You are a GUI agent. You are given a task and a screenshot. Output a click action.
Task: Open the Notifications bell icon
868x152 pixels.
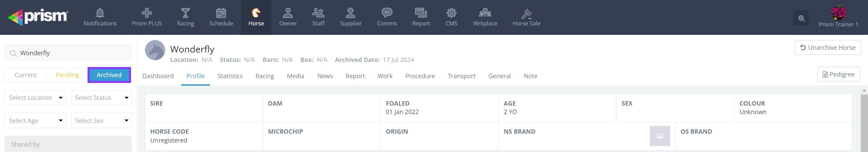pos(100,13)
